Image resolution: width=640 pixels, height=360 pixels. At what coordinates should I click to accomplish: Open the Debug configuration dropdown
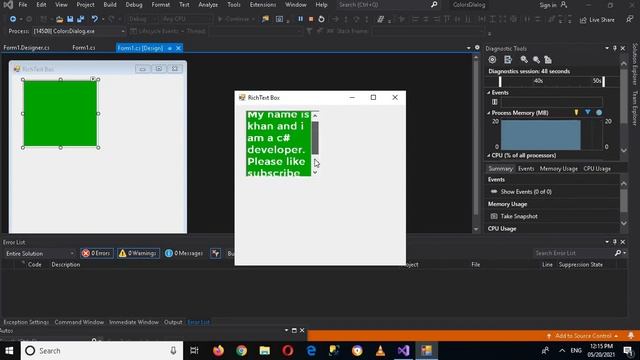point(142,19)
